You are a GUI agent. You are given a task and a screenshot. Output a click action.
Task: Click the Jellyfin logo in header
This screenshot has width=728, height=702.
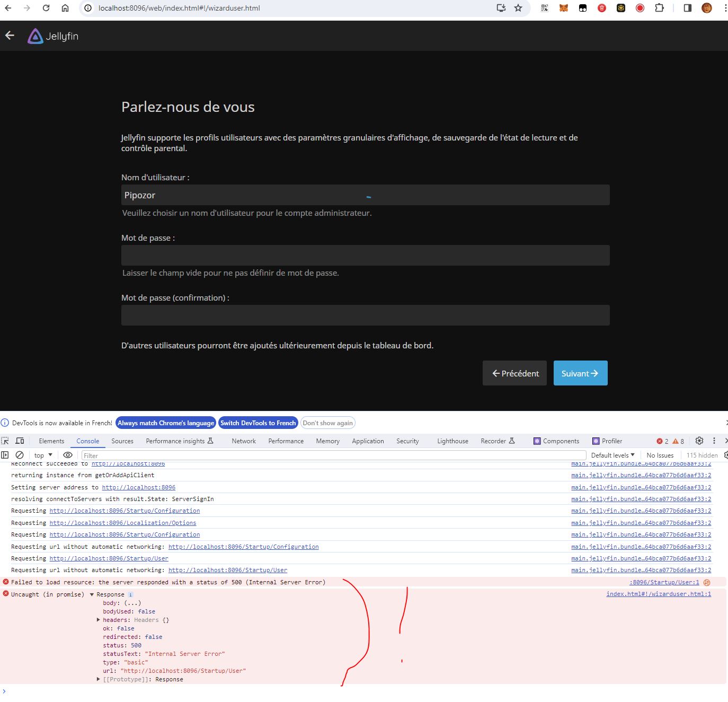53,36
